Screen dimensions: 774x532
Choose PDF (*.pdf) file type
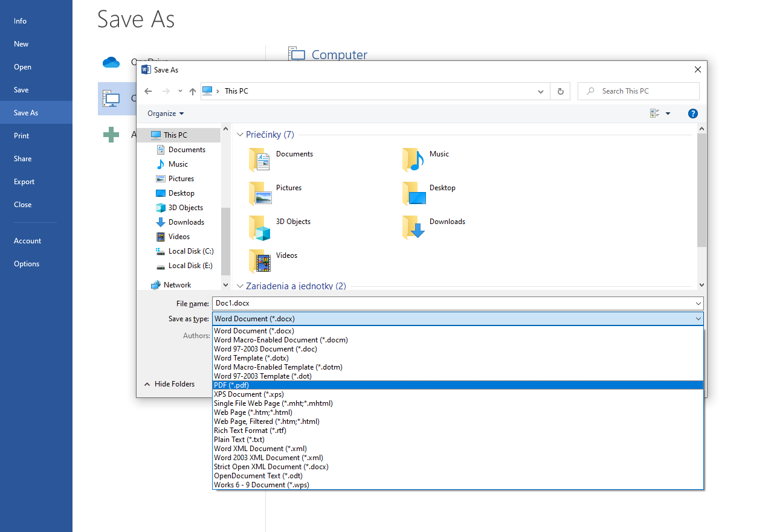pos(458,385)
